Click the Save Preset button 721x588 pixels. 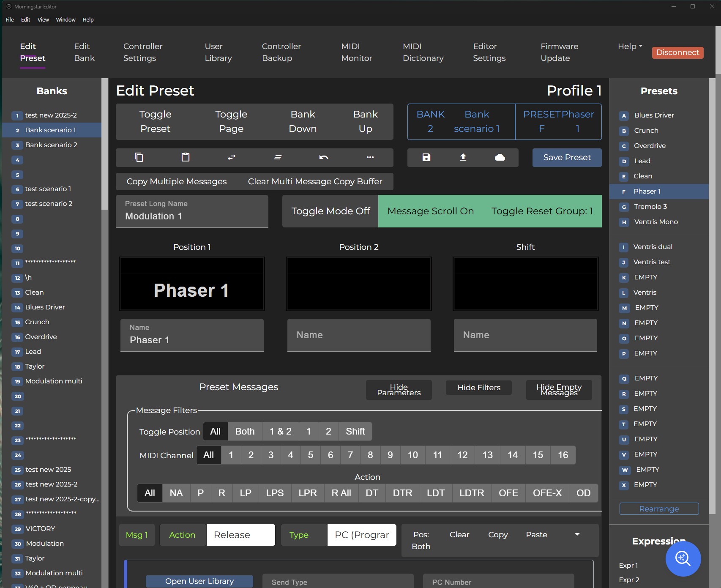[x=567, y=157]
